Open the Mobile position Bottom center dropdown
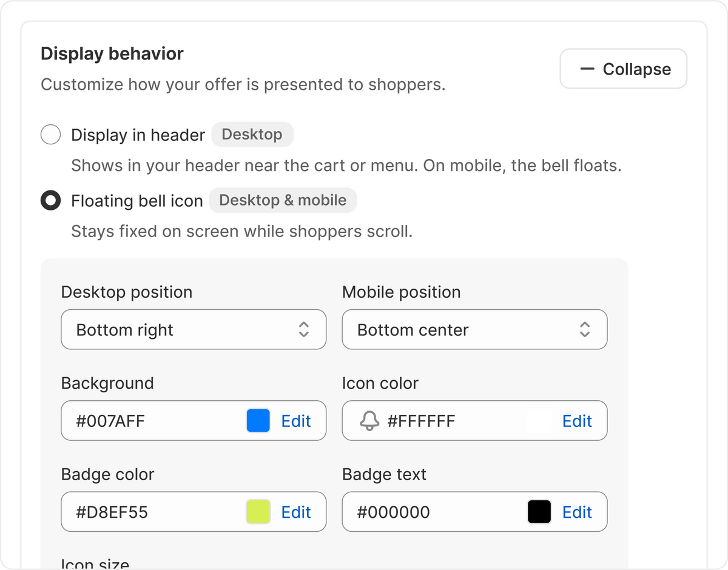 [x=474, y=329]
